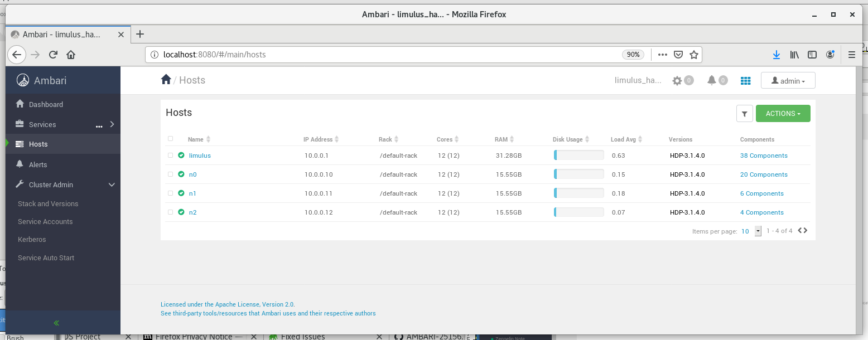This screenshot has width=868, height=340.
Task: Reload the page with the refresh button
Action: pos(53,55)
